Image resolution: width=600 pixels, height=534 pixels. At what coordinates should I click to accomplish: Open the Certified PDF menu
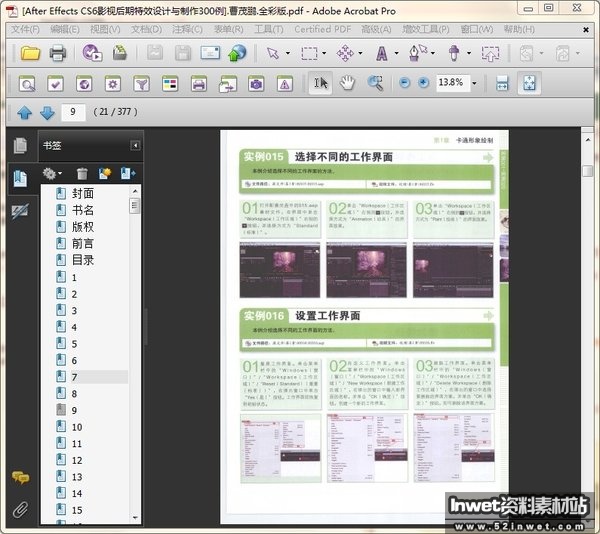(323, 29)
